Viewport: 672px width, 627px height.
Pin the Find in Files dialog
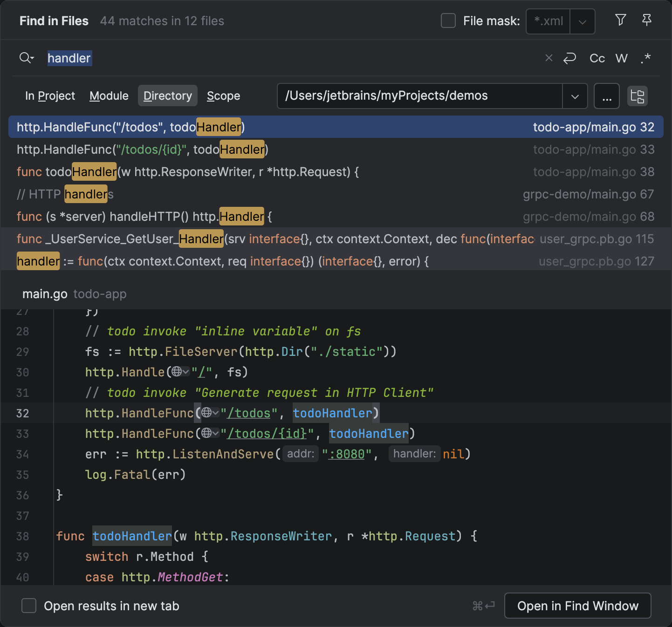tap(647, 20)
